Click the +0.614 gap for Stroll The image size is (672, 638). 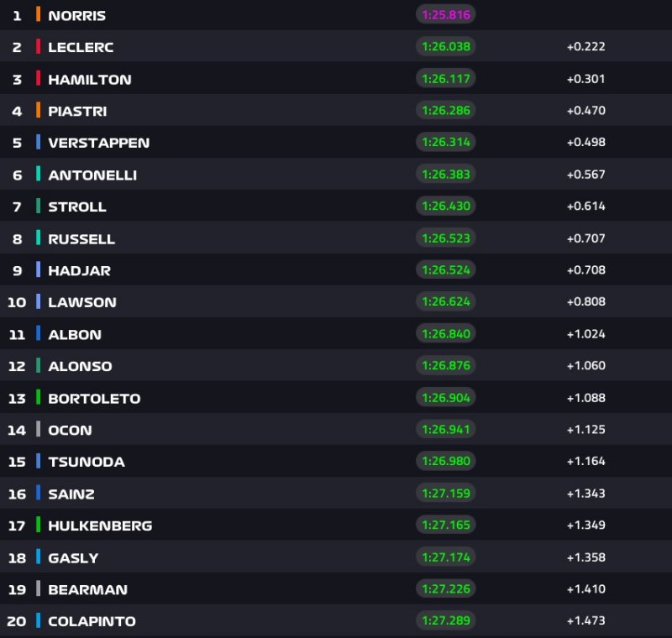(x=585, y=206)
